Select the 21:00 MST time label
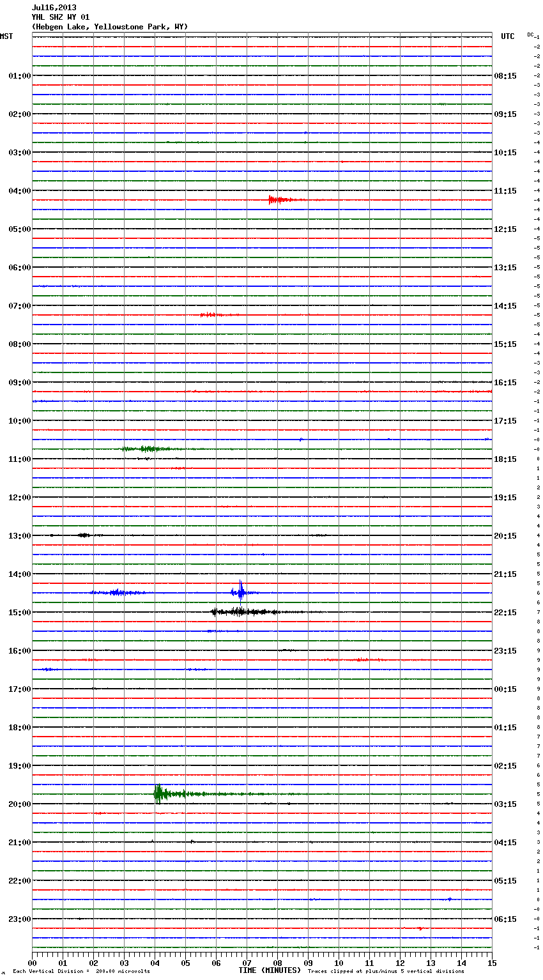The width and height of the screenshot is (543, 980). [20, 843]
